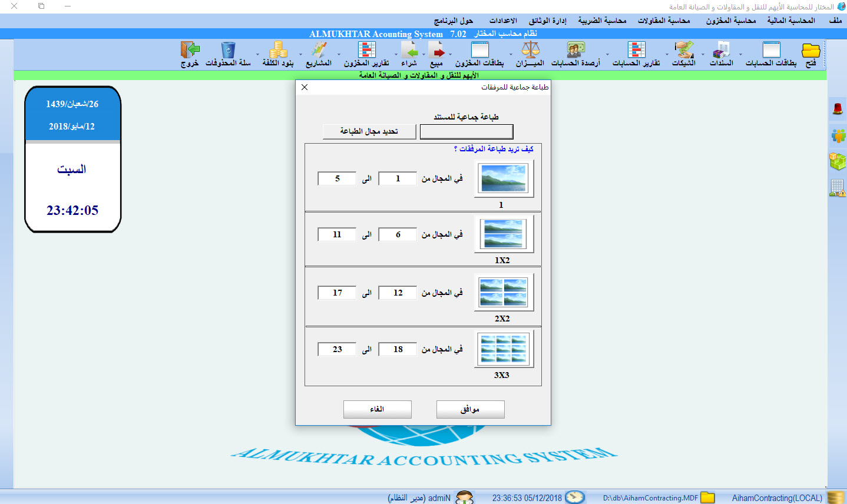The image size is (847, 504).
Task: Click the تحديد مجال الطباعة button
Action: pos(369,131)
